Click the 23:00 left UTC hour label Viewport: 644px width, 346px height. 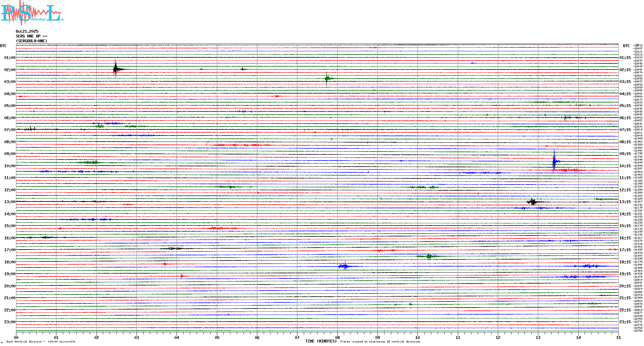[x=10, y=322]
